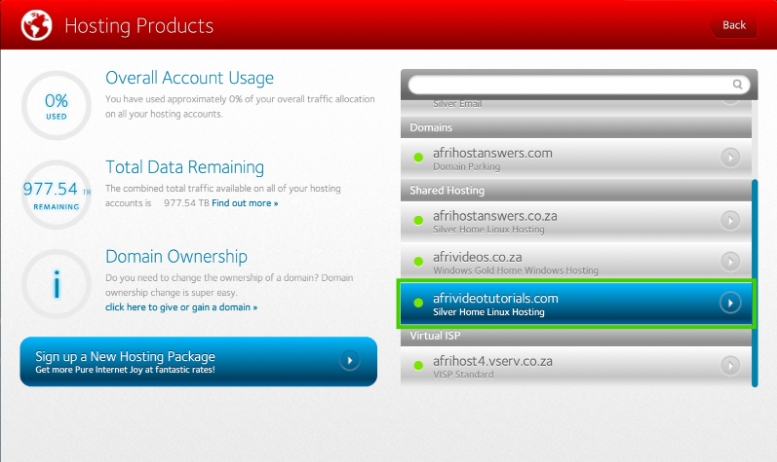Image resolution: width=777 pixels, height=462 pixels.
Task: Click the Back button
Action: point(733,25)
